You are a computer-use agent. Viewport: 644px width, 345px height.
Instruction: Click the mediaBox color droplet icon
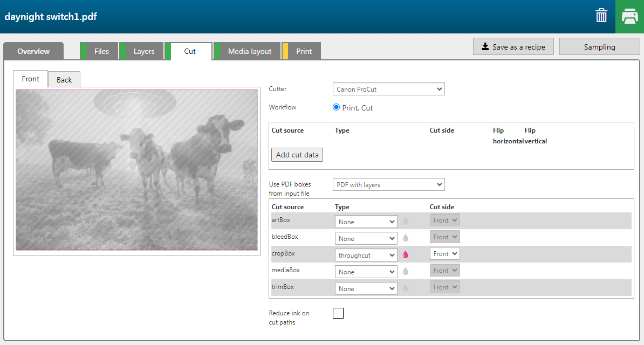pos(406,271)
